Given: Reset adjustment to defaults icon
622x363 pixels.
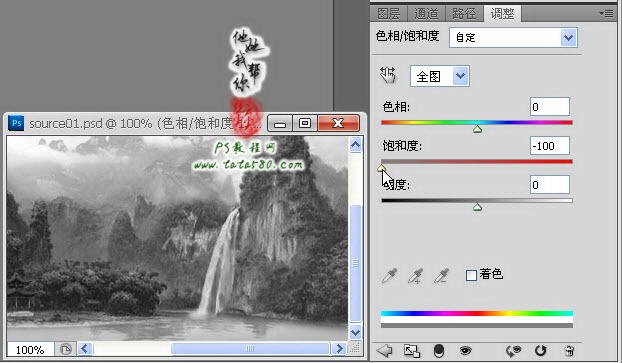Looking at the screenshot, I should click(540, 350).
